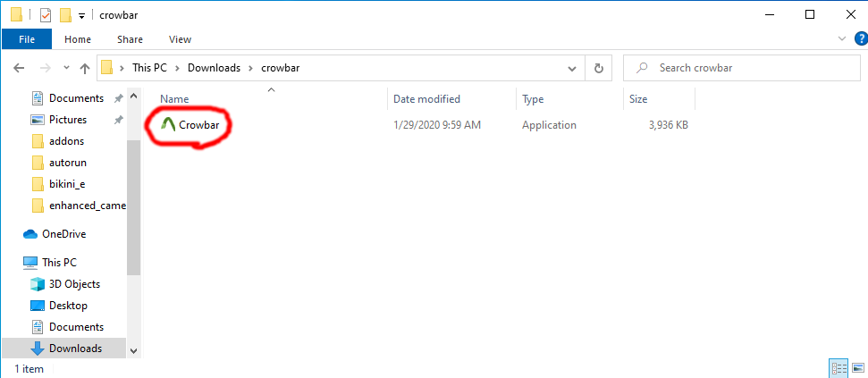Image resolution: width=868 pixels, height=378 pixels.
Task: Expand the ribbon with the chevron
Action: point(840,39)
